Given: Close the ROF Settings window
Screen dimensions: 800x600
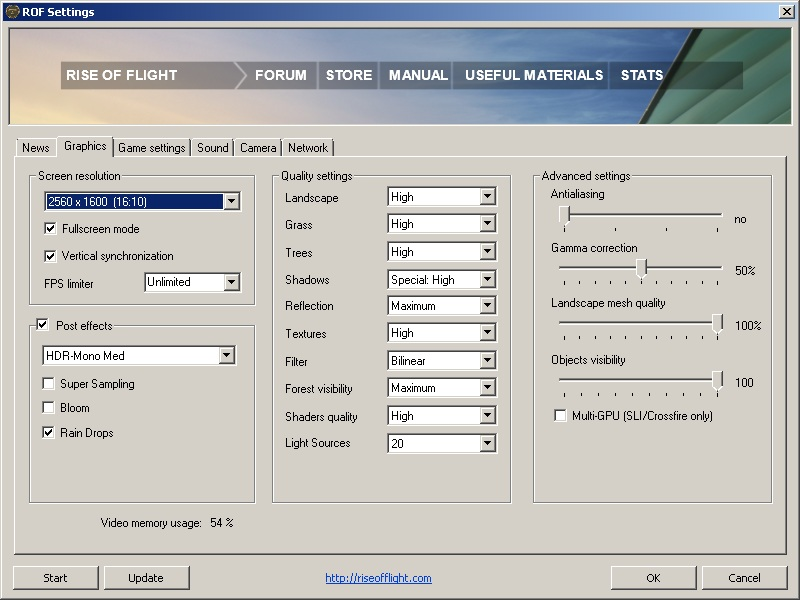Looking at the screenshot, I should pyautogui.click(x=786, y=12).
